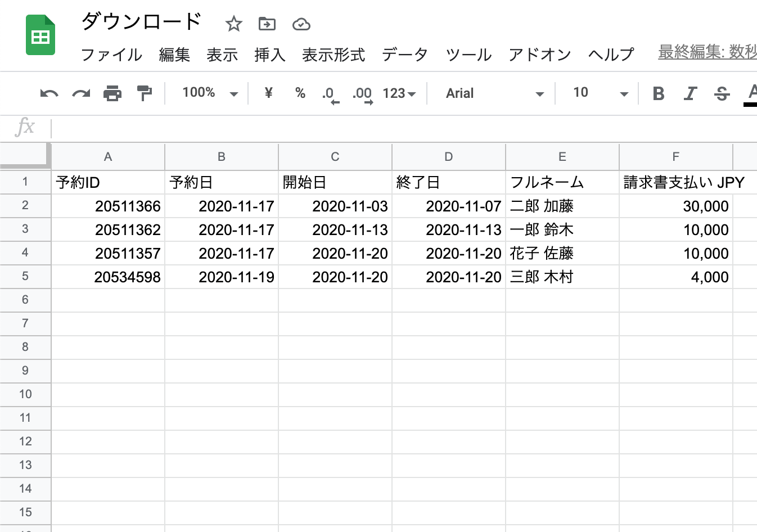Click the text color A button
The width and height of the screenshot is (757, 532).
coord(751,93)
